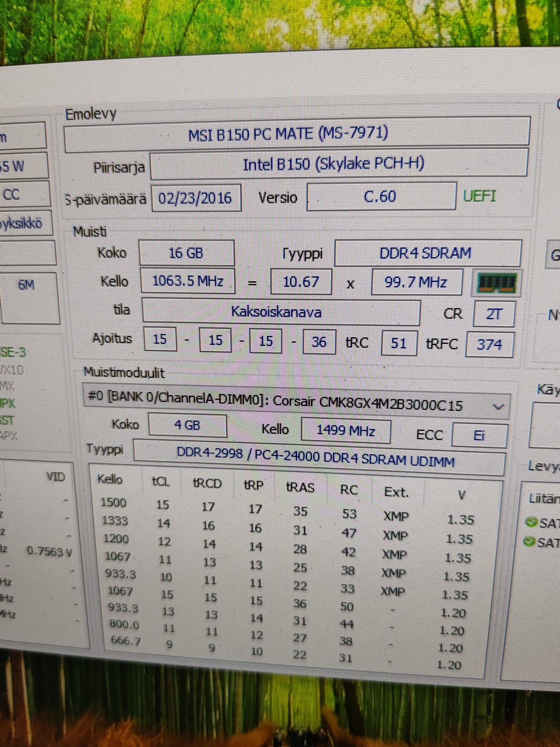Viewport: 560px width, 747px height.
Task: Select the 1500 clock timing row
Action: pyautogui.click(x=286, y=510)
